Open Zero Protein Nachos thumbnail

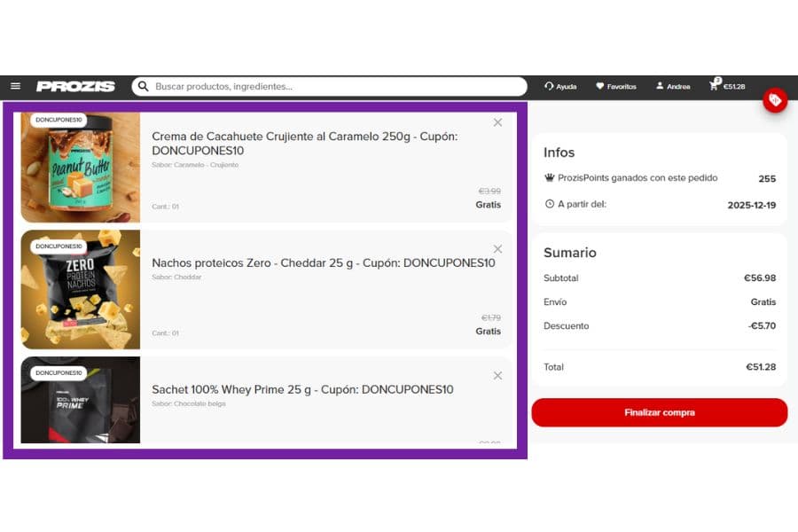point(81,289)
